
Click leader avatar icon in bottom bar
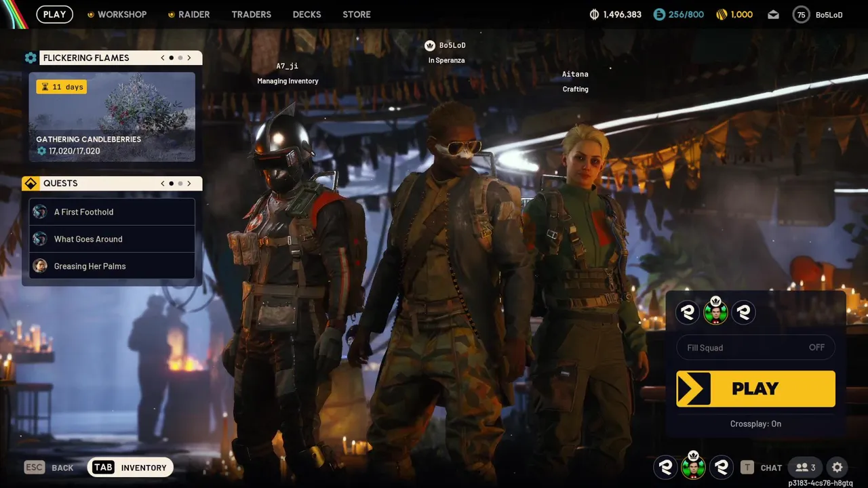(x=693, y=466)
